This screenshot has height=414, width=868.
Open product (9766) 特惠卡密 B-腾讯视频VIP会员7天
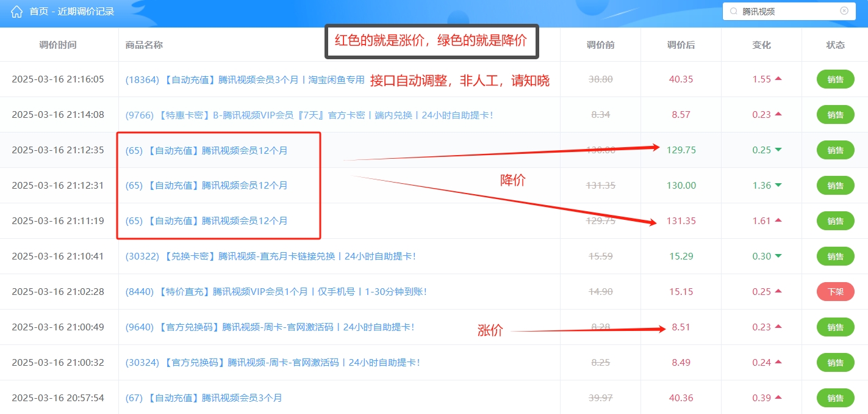(x=309, y=115)
